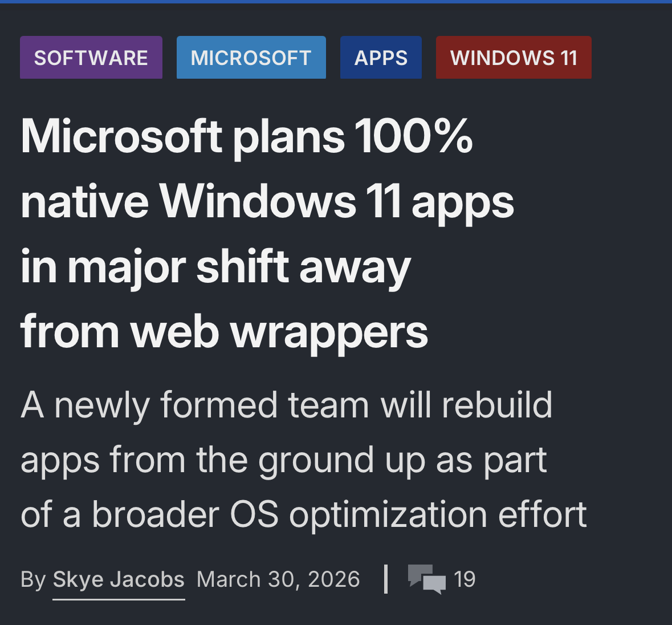The height and width of the screenshot is (625, 672).
Task: Click the March 30, 2026 publish date
Action: tap(278, 579)
